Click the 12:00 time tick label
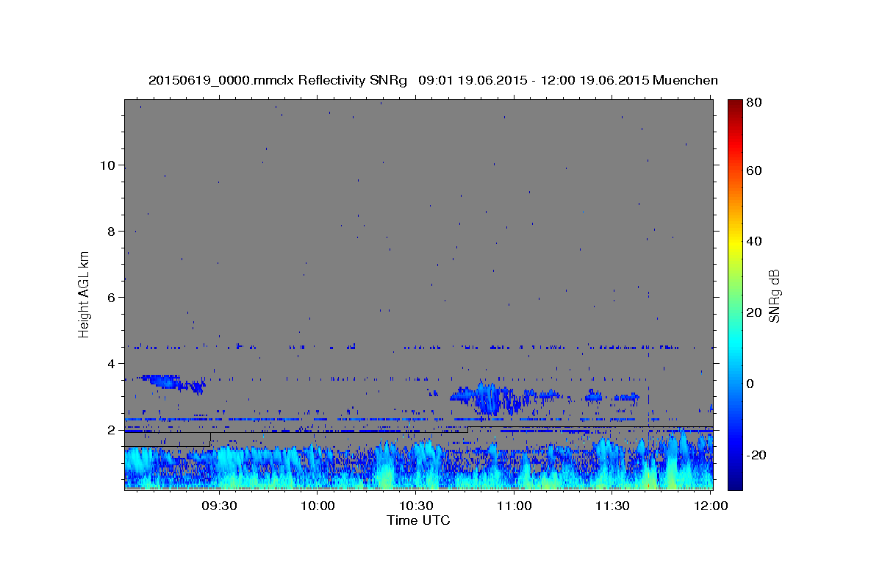Image resolution: width=882 pixels, height=588 pixels. pyautogui.click(x=711, y=506)
